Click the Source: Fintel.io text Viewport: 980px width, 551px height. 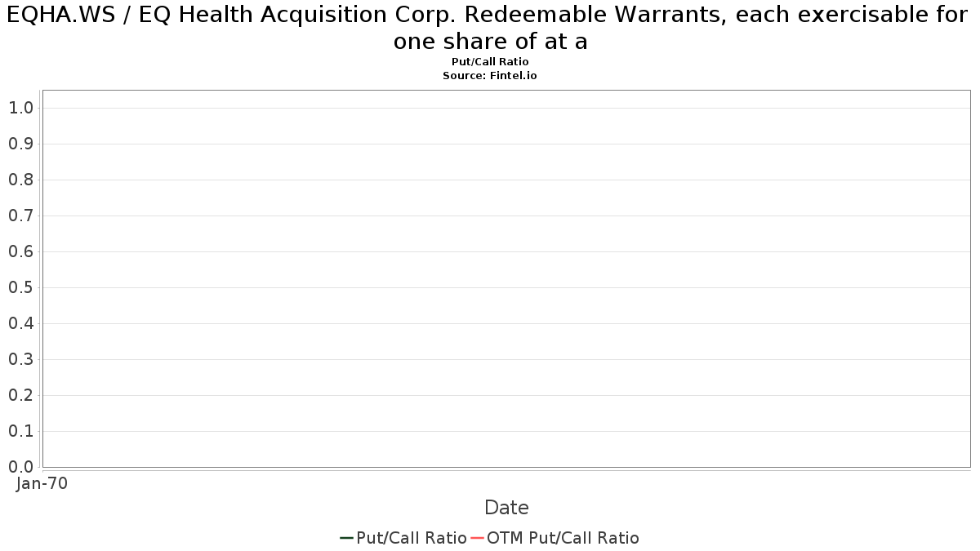click(x=490, y=75)
